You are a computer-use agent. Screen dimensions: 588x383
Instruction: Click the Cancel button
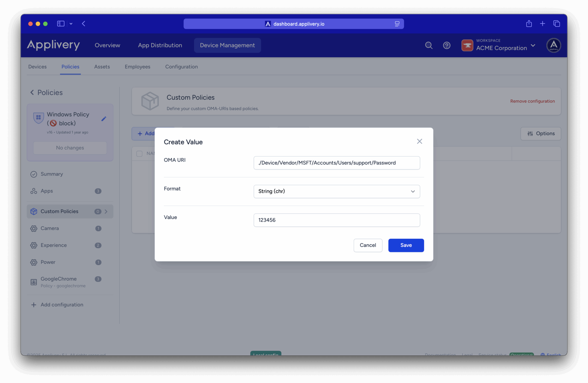click(367, 245)
